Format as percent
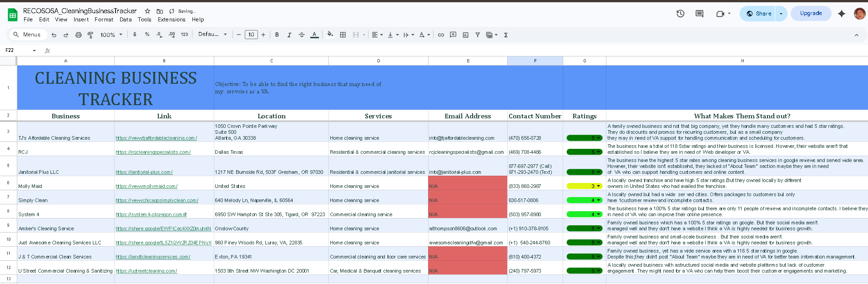The image size is (868, 284). tap(147, 35)
